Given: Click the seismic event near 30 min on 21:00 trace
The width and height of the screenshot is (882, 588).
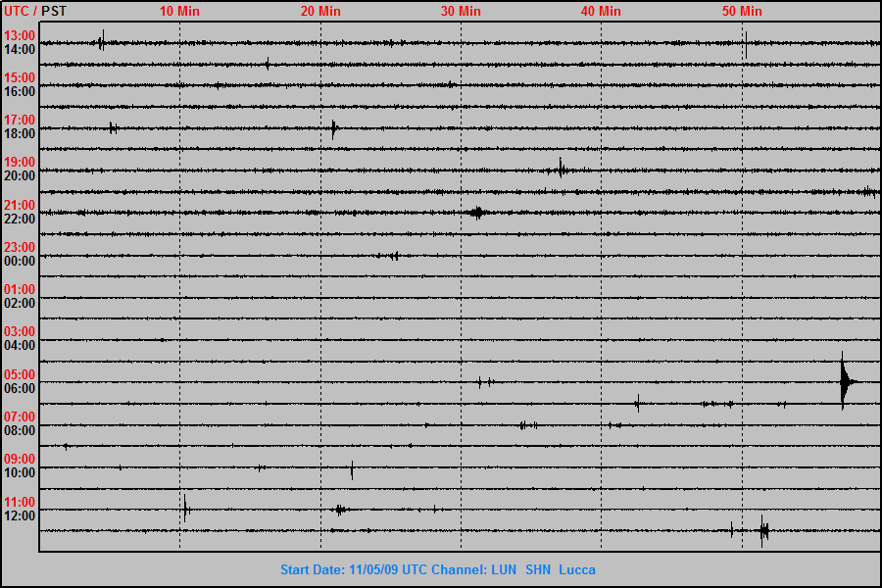Looking at the screenshot, I should [x=476, y=212].
